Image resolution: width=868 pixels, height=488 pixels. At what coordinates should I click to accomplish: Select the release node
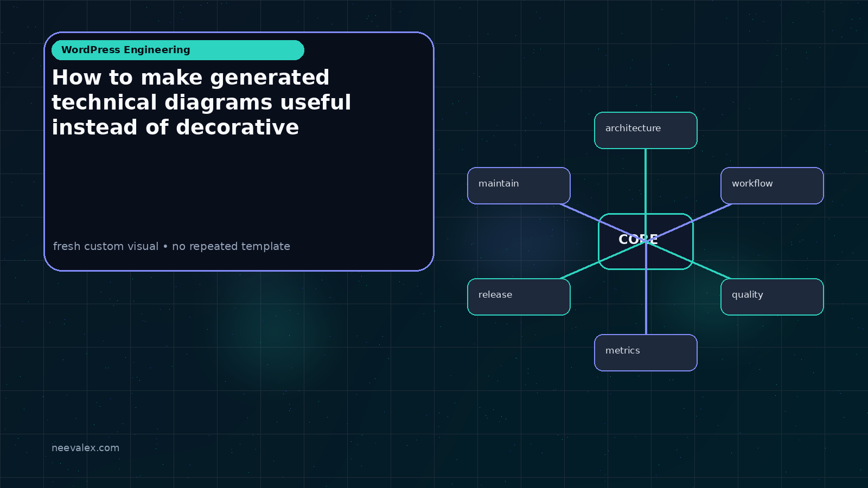pyautogui.click(x=519, y=297)
